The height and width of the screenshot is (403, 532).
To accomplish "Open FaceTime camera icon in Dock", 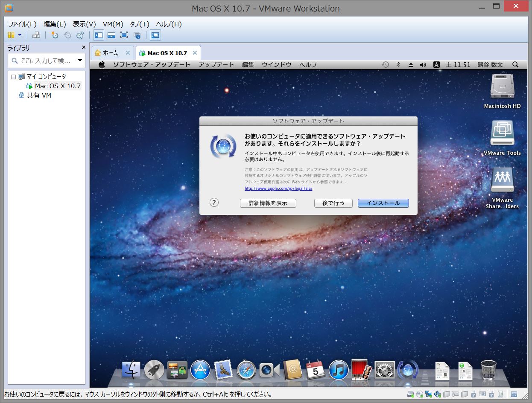I will click(269, 369).
